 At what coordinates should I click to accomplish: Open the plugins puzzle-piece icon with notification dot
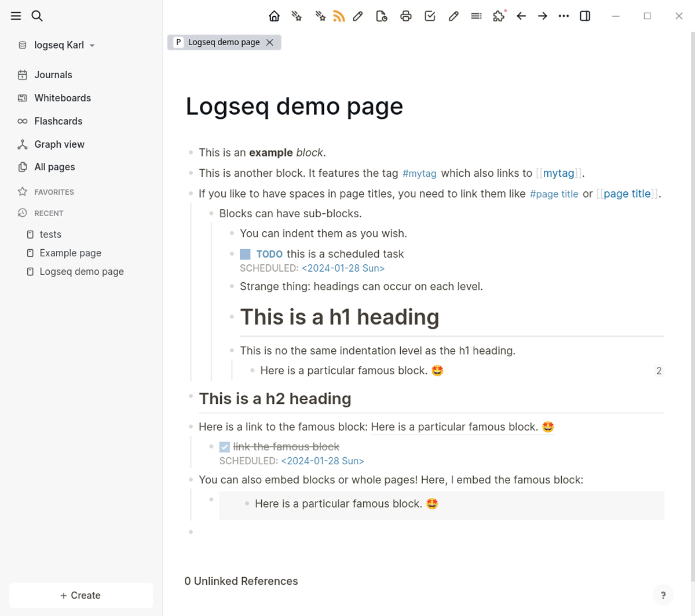498,16
